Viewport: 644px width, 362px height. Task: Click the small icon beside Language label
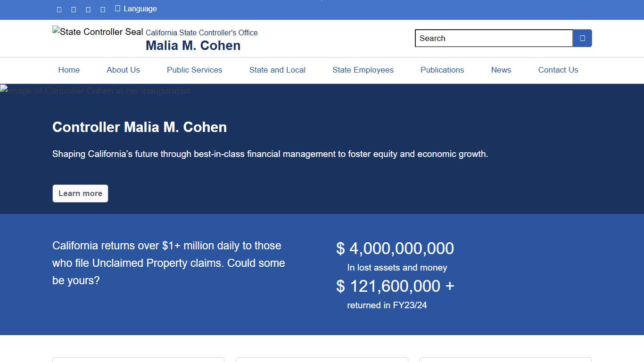pos(118,8)
